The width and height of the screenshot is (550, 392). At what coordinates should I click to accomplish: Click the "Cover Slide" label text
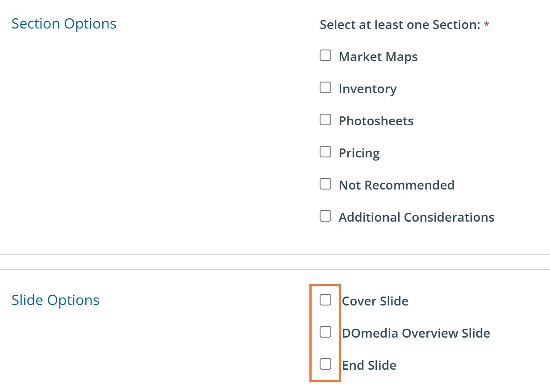tap(375, 301)
